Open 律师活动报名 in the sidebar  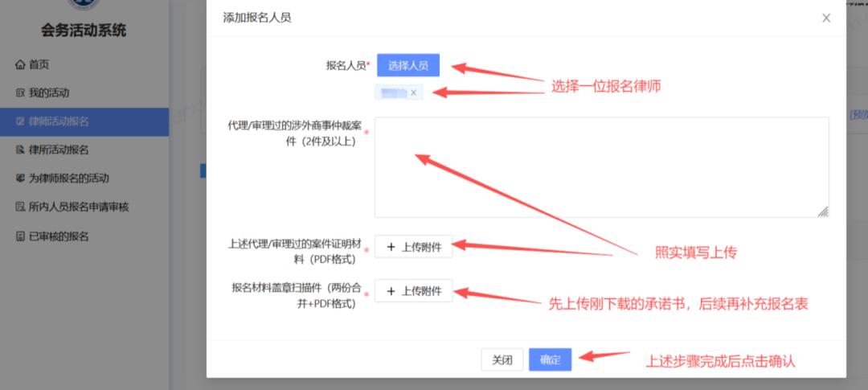pyautogui.click(x=59, y=121)
